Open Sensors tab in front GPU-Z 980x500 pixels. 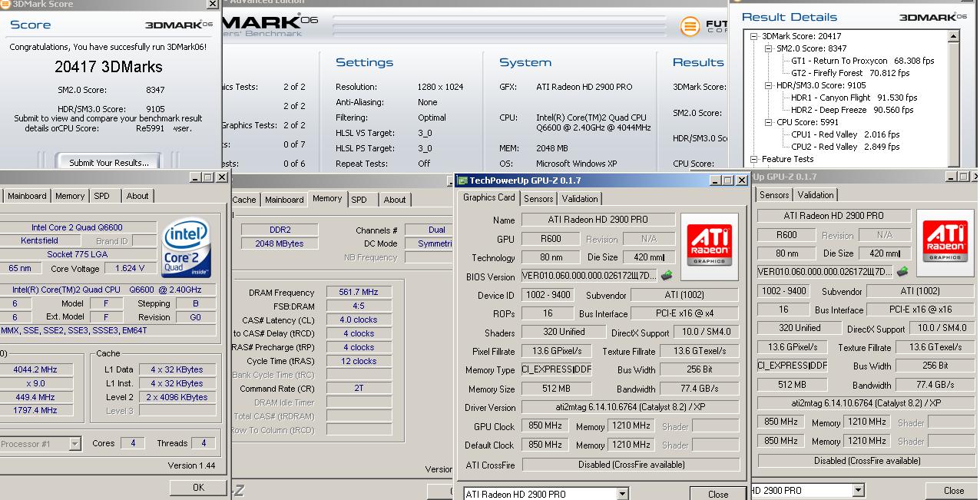click(x=538, y=199)
